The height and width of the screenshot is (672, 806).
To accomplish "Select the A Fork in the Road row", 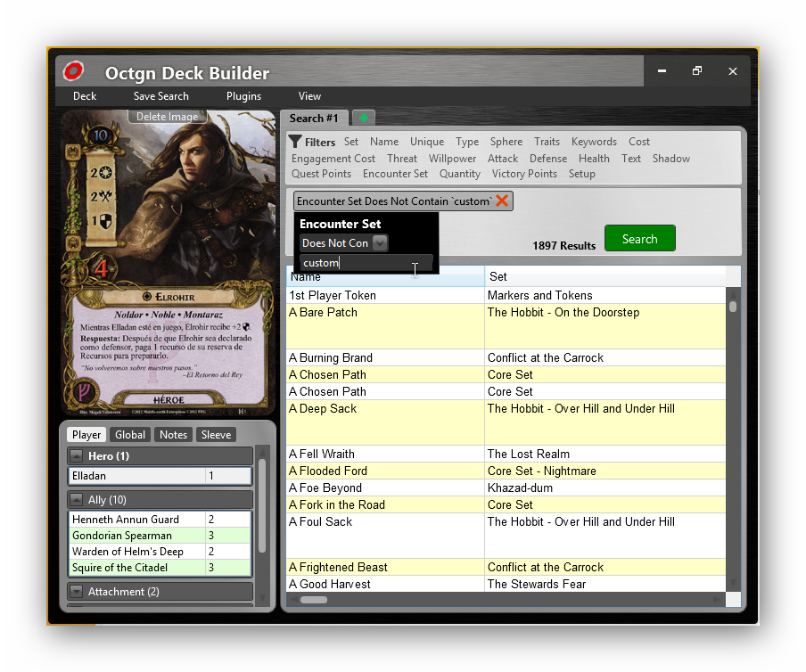I will pos(506,504).
